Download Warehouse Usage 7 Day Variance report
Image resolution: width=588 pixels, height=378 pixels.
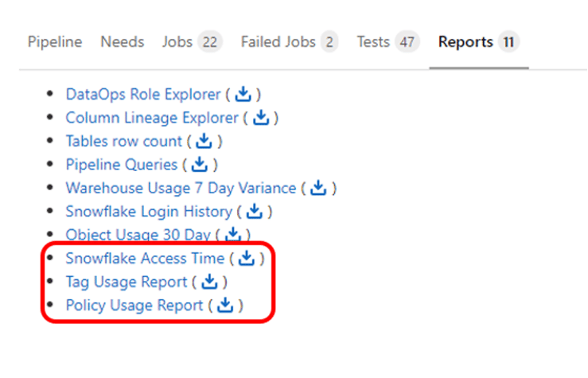(x=318, y=188)
